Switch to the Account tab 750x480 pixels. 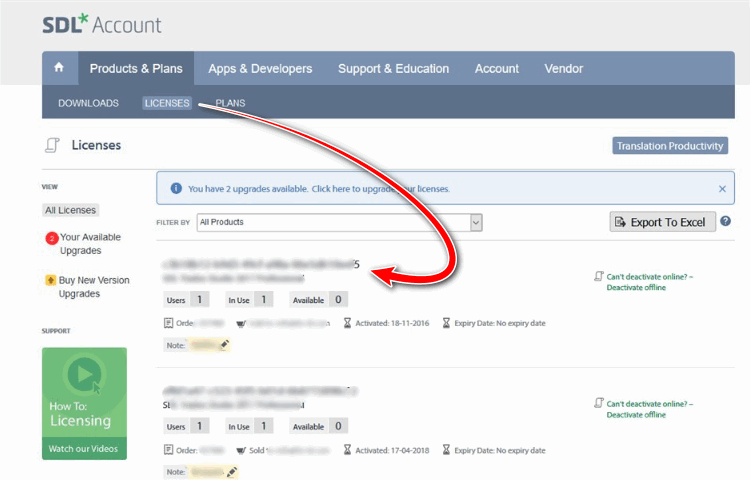(x=496, y=68)
